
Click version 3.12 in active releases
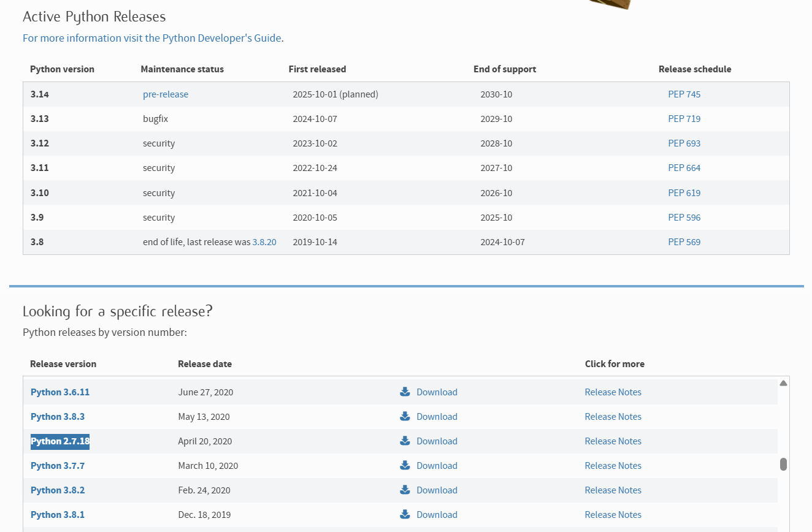click(39, 143)
